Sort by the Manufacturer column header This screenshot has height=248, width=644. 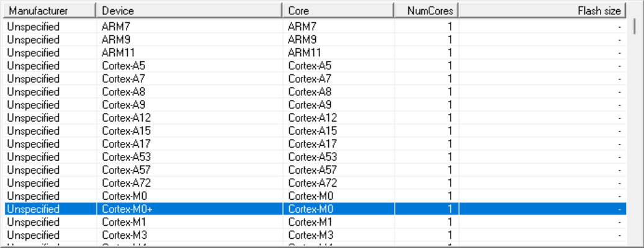[x=50, y=11]
